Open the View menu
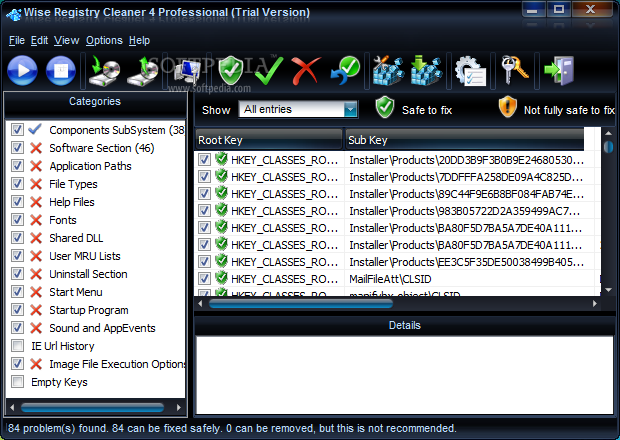620x440 pixels. [x=66, y=40]
